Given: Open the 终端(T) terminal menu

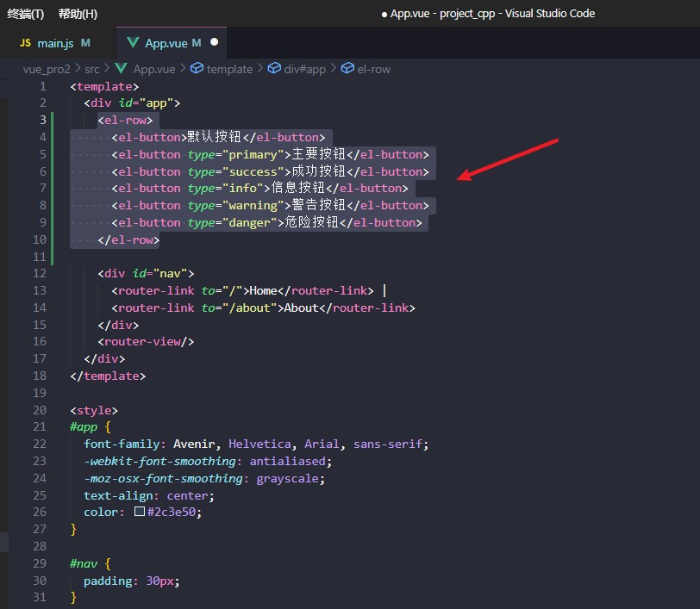Looking at the screenshot, I should point(25,14).
